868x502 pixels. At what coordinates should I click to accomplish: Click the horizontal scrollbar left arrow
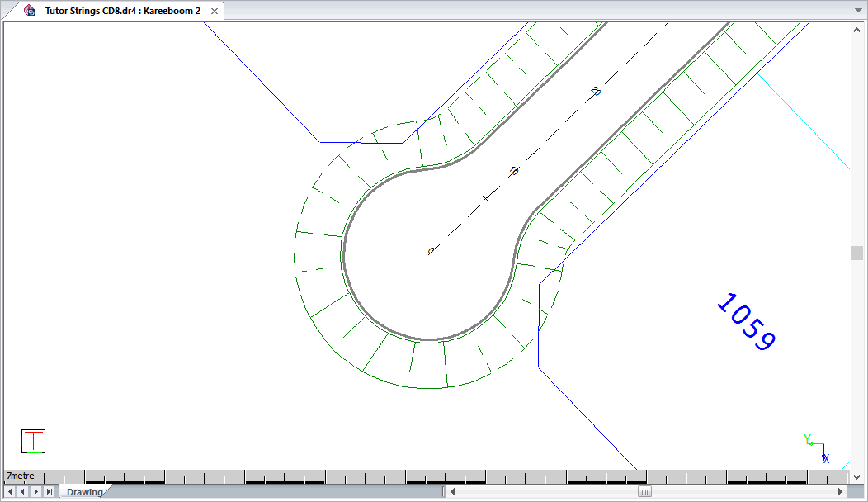(452, 492)
